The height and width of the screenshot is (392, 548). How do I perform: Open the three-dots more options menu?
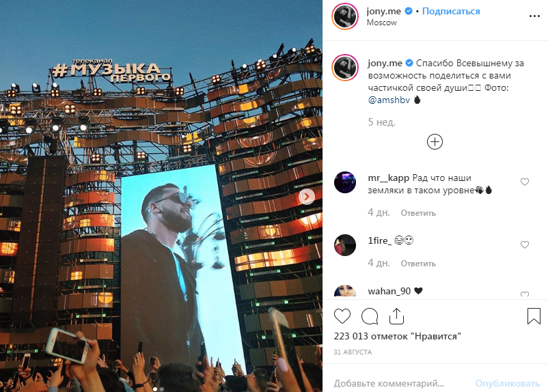pos(534,16)
